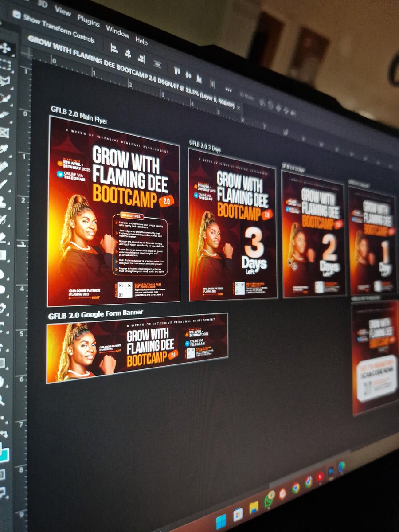This screenshot has height=532, width=399.
Task: Align vertical centers in options bar
Action: click(188, 74)
